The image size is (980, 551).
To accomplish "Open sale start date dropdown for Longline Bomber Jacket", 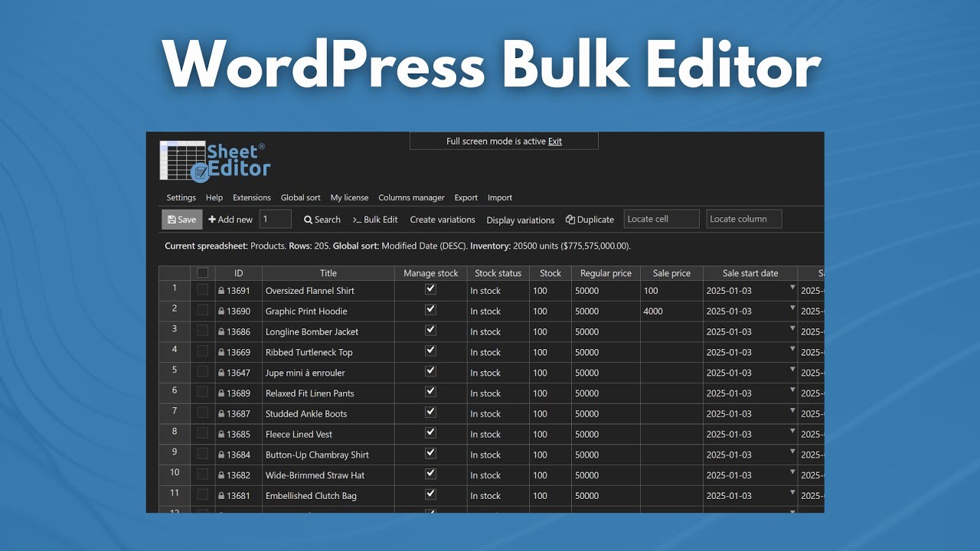I will (792, 329).
